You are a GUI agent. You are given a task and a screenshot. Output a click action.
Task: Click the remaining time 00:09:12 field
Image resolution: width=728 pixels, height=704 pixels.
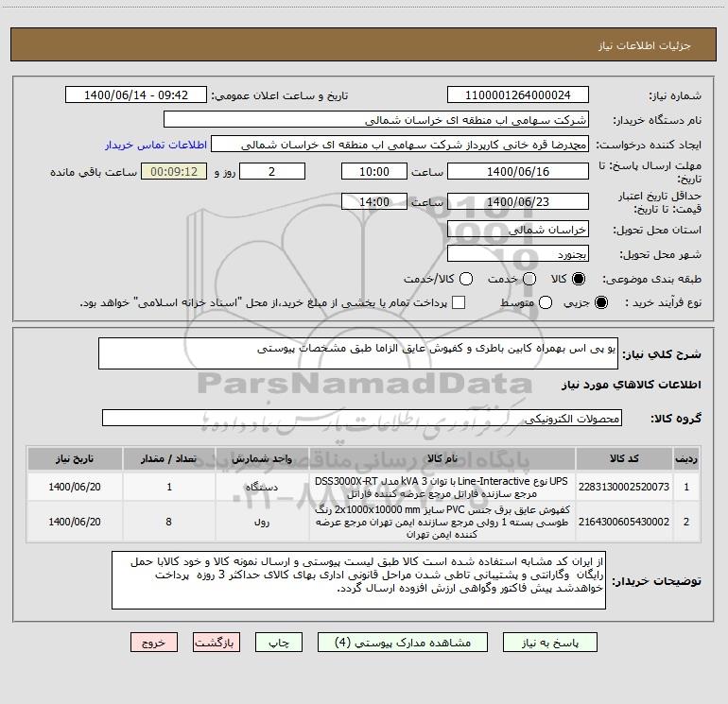[x=174, y=171]
